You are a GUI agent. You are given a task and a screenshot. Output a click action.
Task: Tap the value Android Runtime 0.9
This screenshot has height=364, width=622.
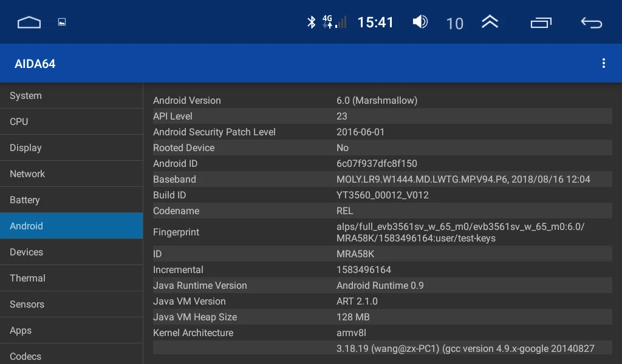pyautogui.click(x=380, y=286)
